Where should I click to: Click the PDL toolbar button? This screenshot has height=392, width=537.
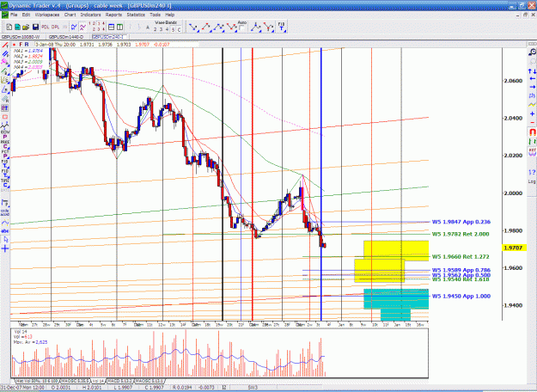coord(46,27)
